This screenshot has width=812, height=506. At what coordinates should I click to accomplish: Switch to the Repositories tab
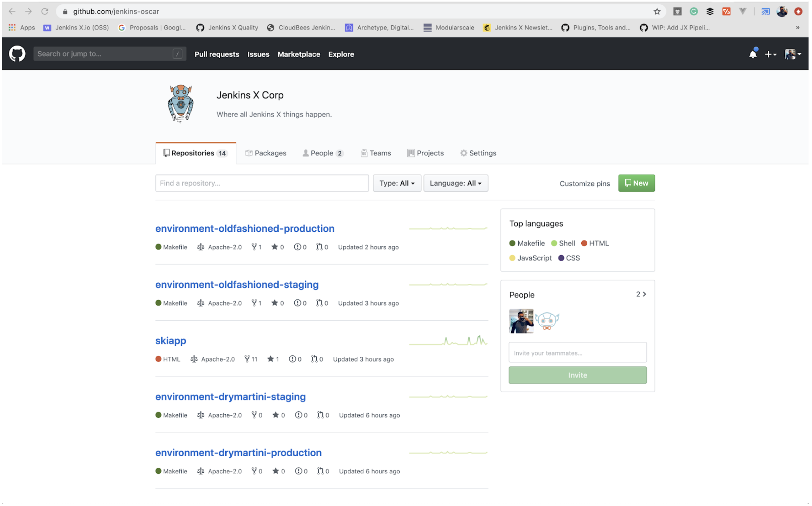196,153
